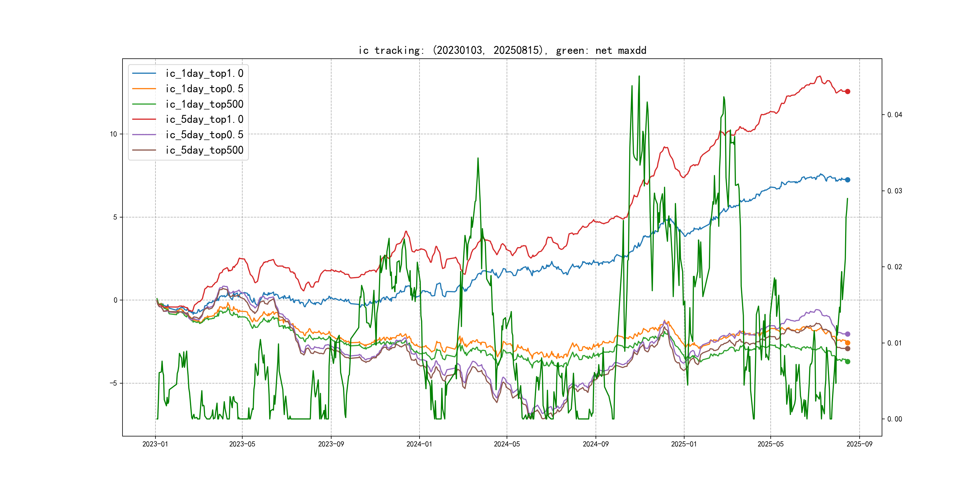
Task: Click the red line swatch in legend
Action: point(144,119)
